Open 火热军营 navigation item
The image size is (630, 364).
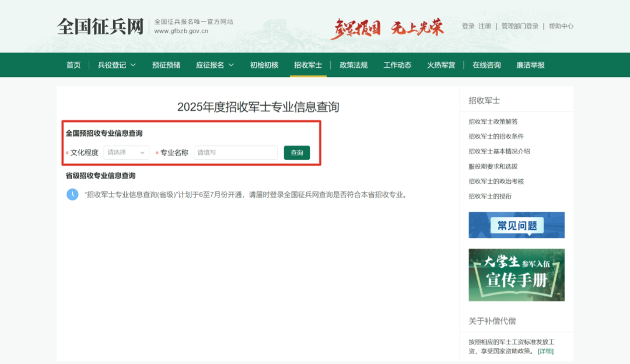click(x=441, y=65)
